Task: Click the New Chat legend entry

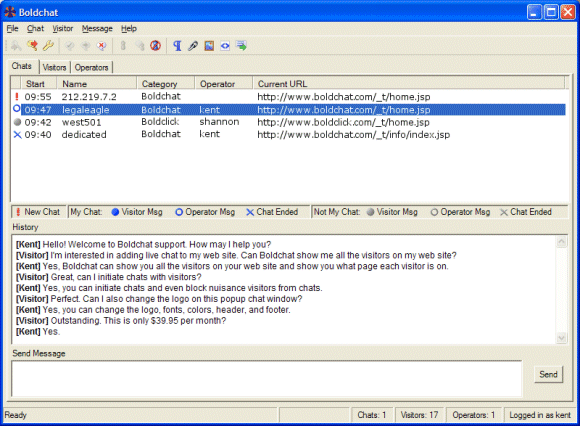Action: [x=38, y=212]
